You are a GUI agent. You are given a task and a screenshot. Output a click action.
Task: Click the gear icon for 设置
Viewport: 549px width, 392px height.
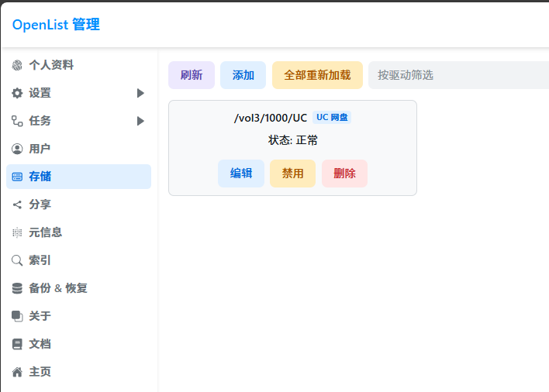[x=17, y=93]
